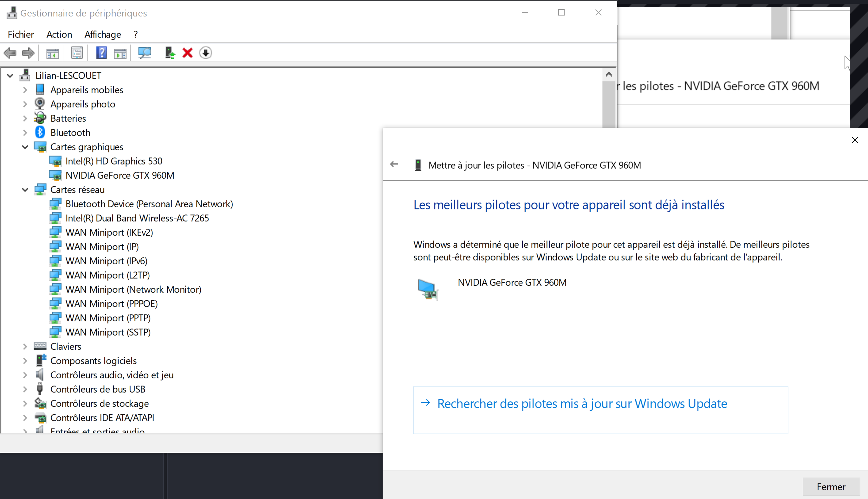
Task: Expand the Claviers category
Action: pos(25,347)
